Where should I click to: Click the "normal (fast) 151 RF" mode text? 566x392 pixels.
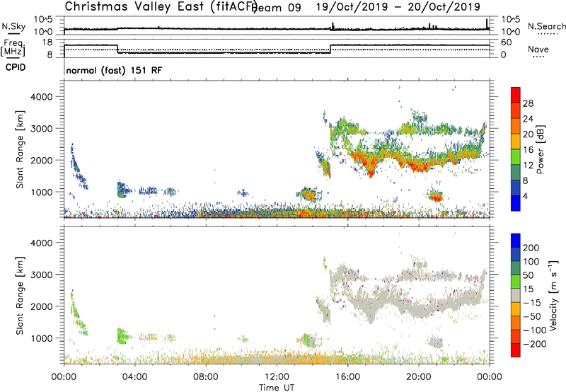coord(114,70)
